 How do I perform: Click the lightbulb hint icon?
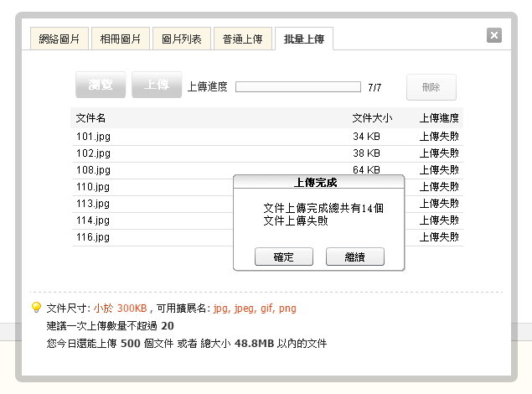tap(36, 308)
